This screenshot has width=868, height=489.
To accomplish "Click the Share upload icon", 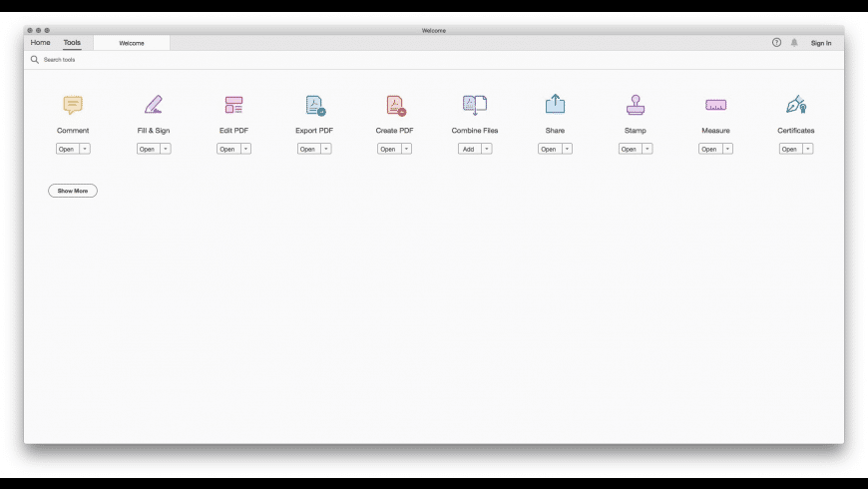I will click(x=555, y=104).
